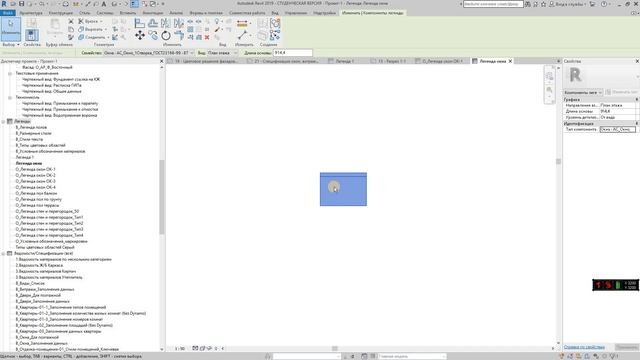Click the Cut to clipboard scissors icon
This screenshot has width=640, height=360.
(x=71, y=21)
